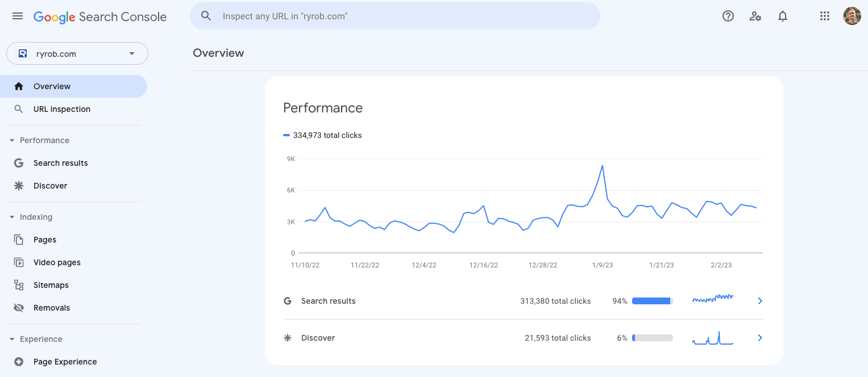This screenshot has width=868, height=377.
Task: Collapse the Performance sidebar section
Action: coord(12,140)
